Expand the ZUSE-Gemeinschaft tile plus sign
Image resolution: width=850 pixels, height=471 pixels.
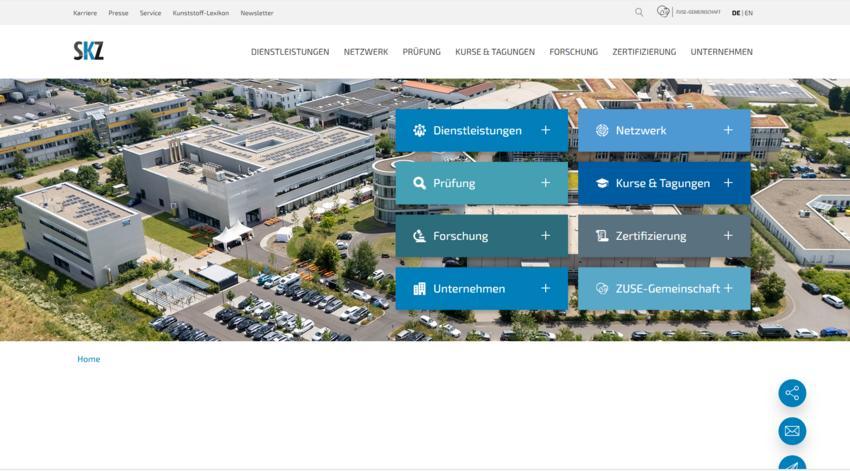pos(728,288)
